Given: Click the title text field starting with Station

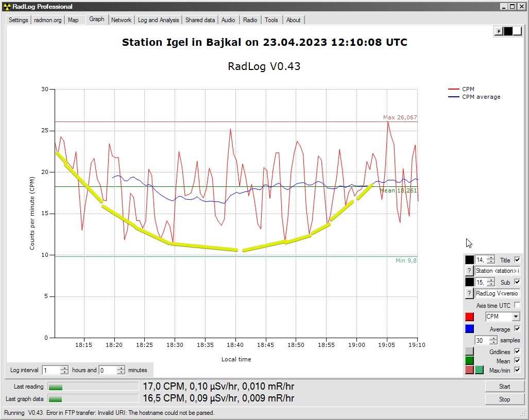Looking at the screenshot, I should [497, 271].
